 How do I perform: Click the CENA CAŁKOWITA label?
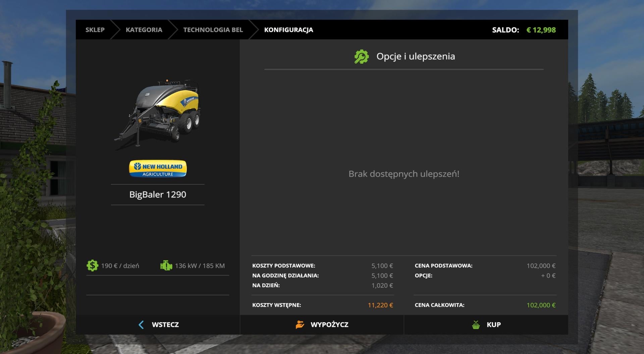pyautogui.click(x=439, y=305)
